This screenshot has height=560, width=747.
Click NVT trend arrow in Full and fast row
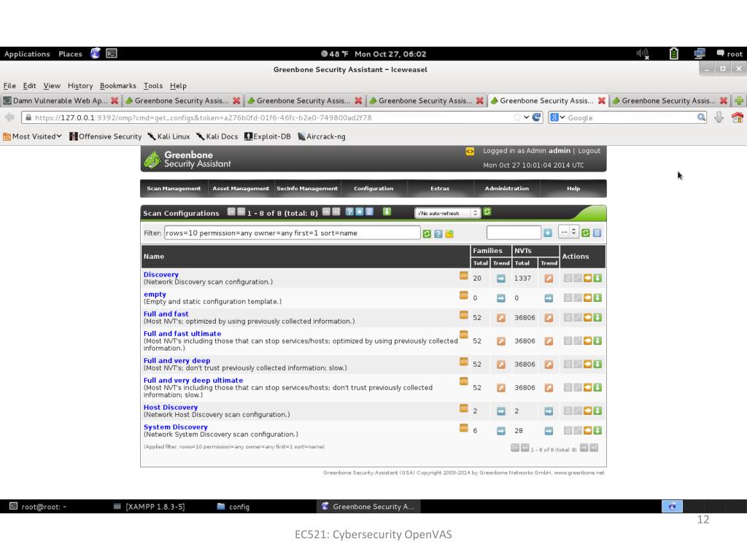pyautogui.click(x=549, y=318)
